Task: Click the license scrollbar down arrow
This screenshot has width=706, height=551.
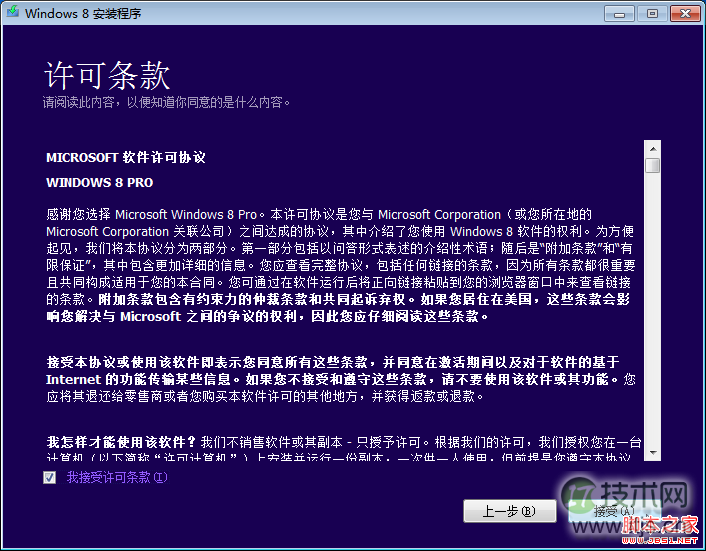Action: (x=652, y=452)
